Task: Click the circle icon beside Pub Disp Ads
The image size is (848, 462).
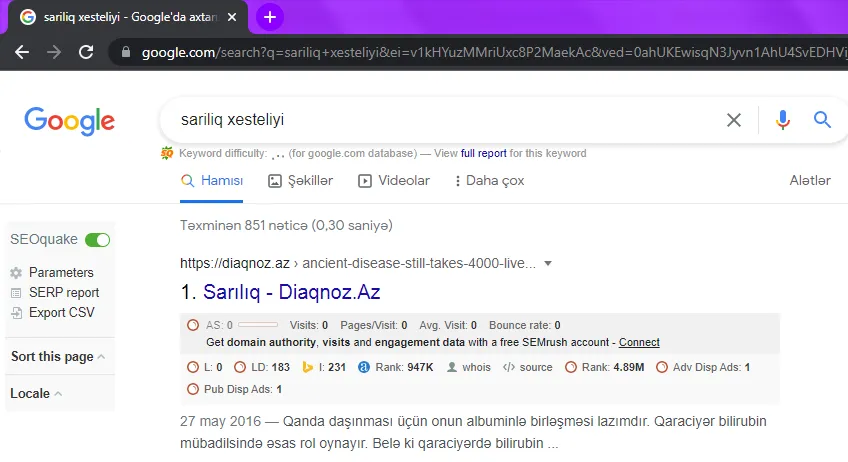Action: 193,389
